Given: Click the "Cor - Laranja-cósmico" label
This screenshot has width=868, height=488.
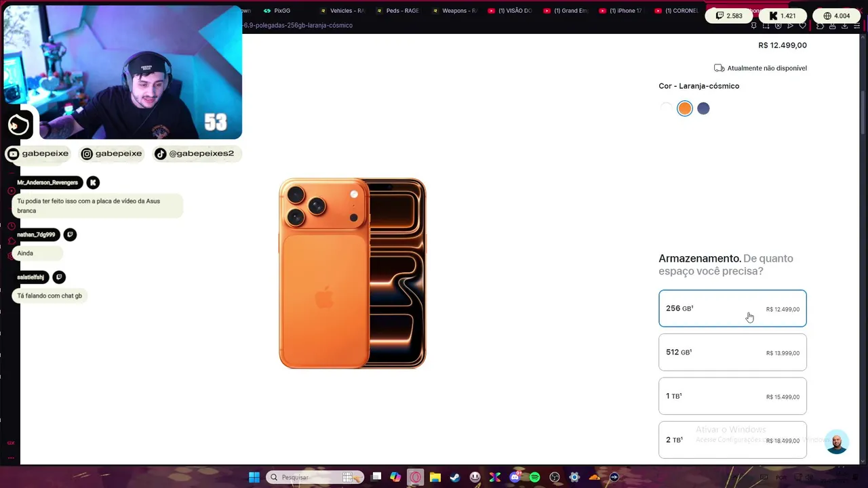Looking at the screenshot, I should tap(699, 86).
